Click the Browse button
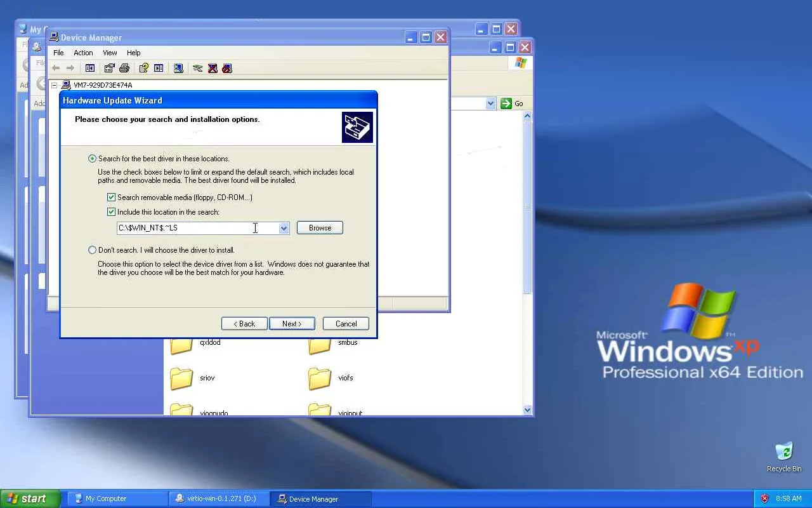 [320, 228]
